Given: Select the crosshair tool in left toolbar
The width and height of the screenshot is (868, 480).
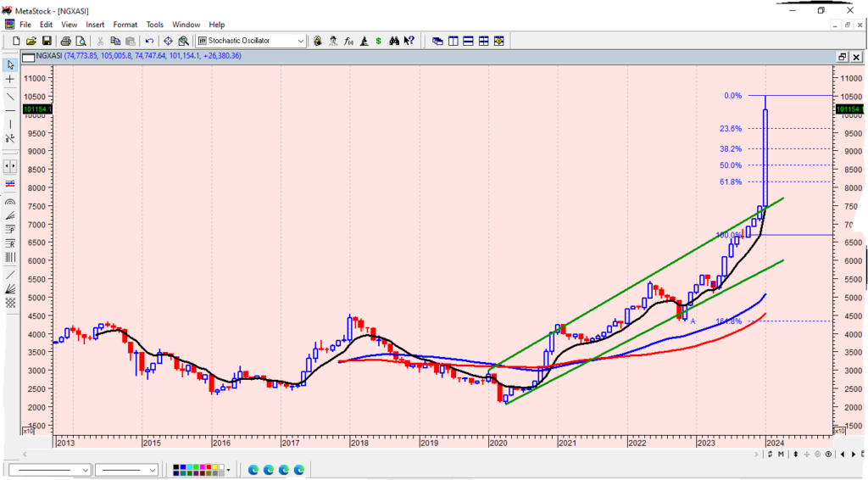Looking at the screenshot, I should 10,79.
